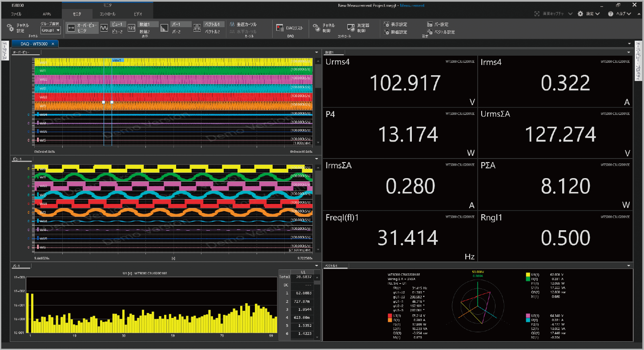The height and width of the screenshot is (350, 644).
Task: Toggle ベクトル2 vector display
Action: [213, 32]
